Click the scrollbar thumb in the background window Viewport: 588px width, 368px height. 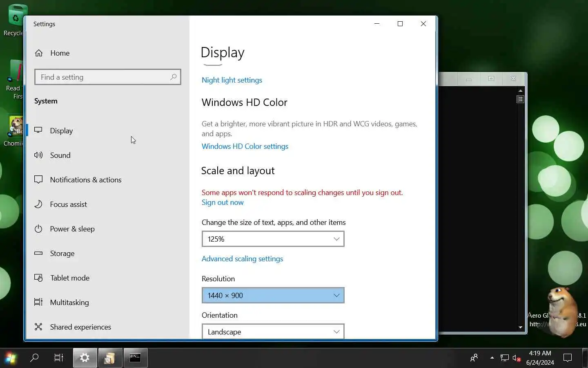520,99
